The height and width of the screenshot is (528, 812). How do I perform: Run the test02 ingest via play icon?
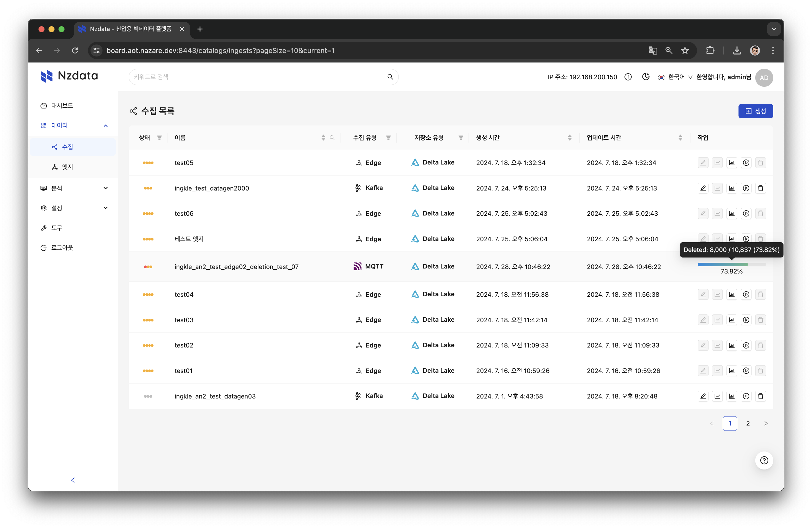(746, 345)
